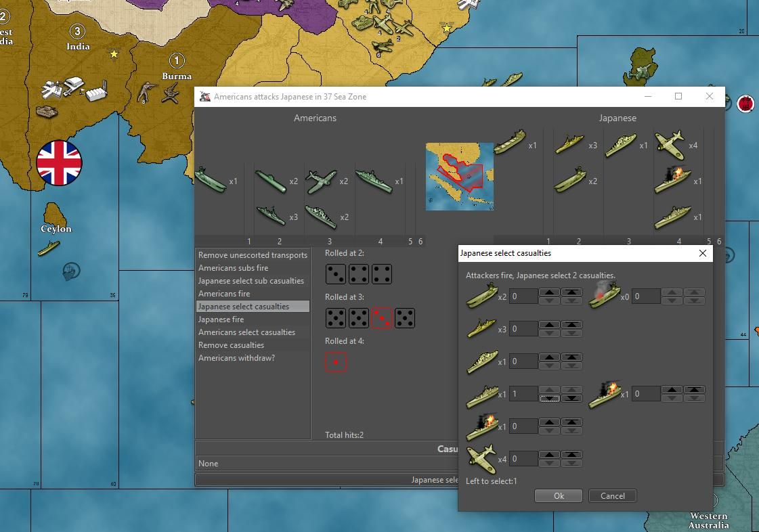The image size is (759, 532).
Task: Click the American battleship x1 in column 4
Action: (x=373, y=181)
